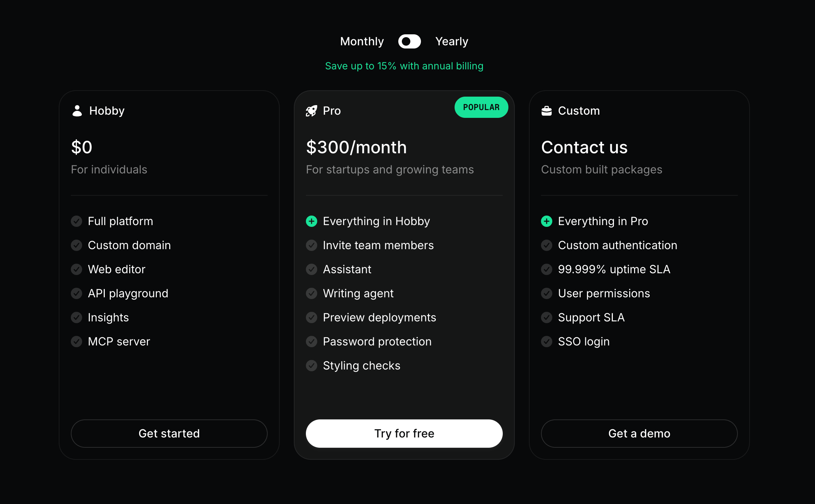Click the check icon next to Password protection
This screenshot has height=504, width=815.
311,341
